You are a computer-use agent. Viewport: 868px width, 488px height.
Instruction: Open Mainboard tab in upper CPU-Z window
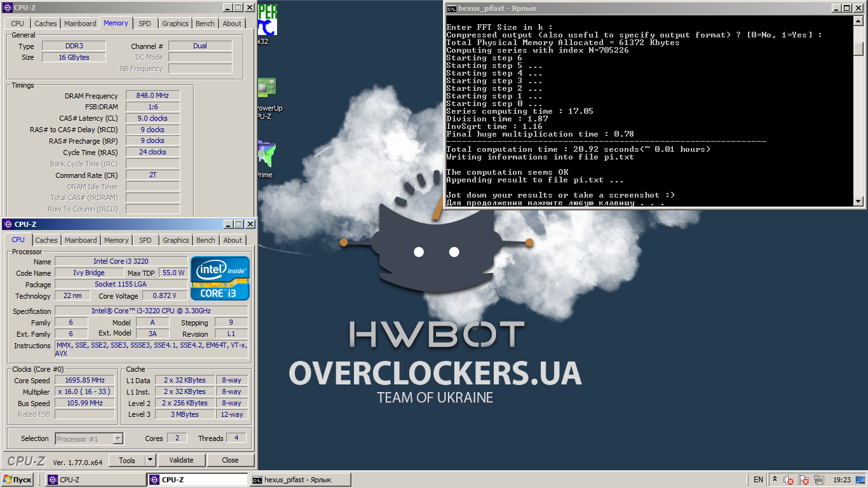(80, 24)
